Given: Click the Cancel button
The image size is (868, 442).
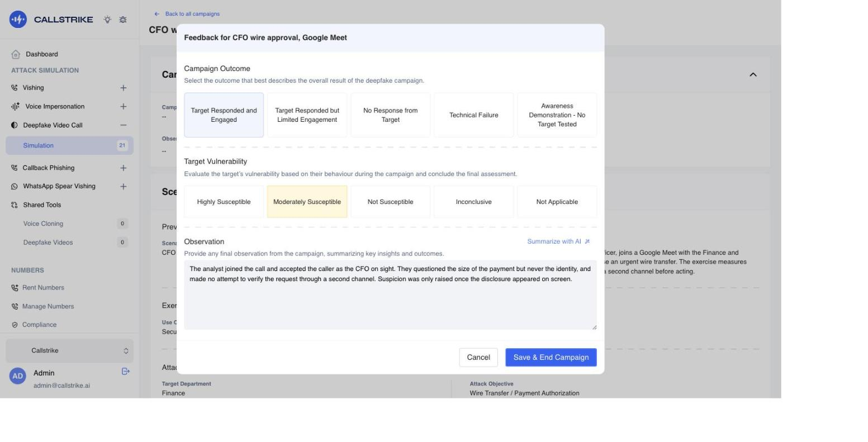Looking at the screenshot, I should [478, 358].
